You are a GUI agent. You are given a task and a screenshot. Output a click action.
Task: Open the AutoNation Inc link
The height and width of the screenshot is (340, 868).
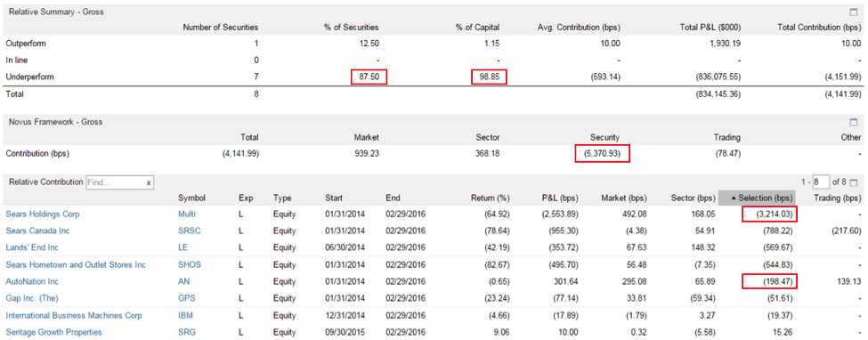click(31, 281)
